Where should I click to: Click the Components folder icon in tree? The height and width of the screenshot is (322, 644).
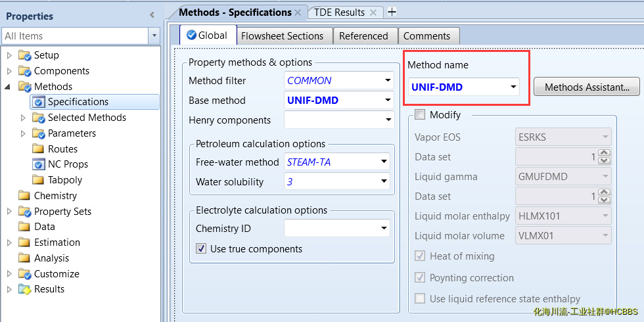point(25,71)
